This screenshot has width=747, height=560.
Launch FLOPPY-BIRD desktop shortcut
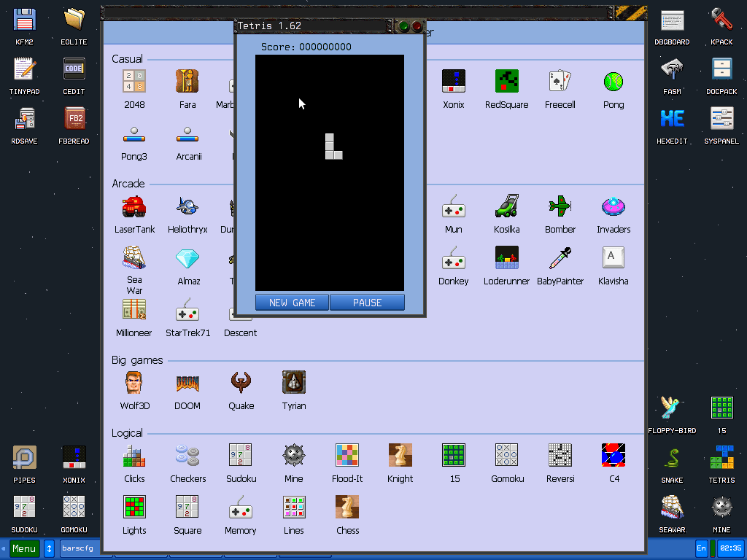pyautogui.click(x=671, y=408)
